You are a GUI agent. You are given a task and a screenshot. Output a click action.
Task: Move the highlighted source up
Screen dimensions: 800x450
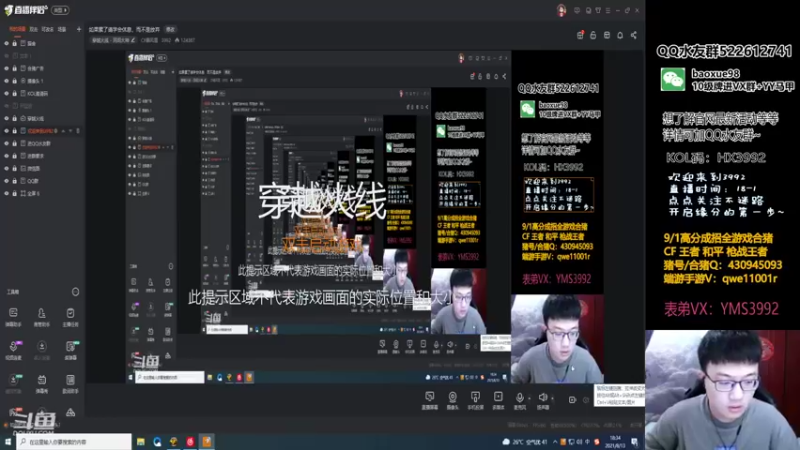click(64, 131)
